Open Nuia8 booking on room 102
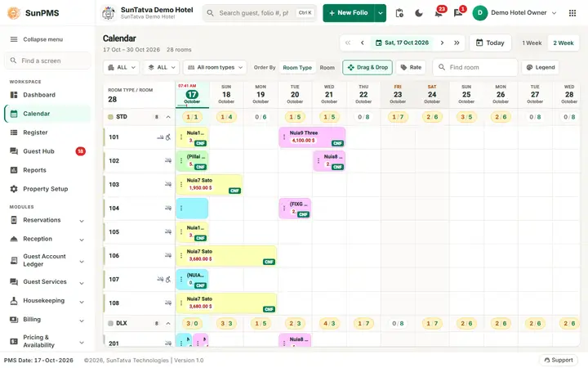Image resolution: width=588 pixels, height=368 pixels. [329, 161]
